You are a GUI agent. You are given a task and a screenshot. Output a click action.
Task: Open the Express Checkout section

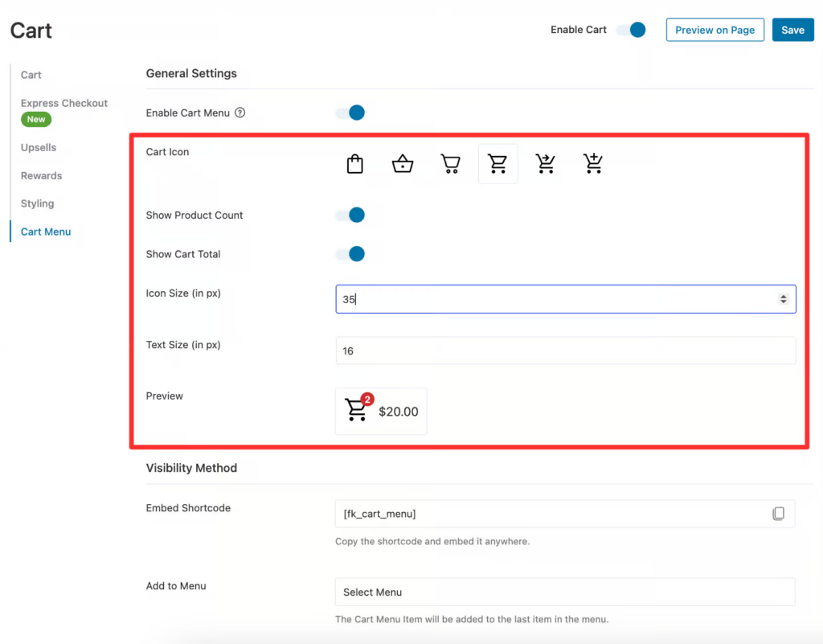point(63,103)
